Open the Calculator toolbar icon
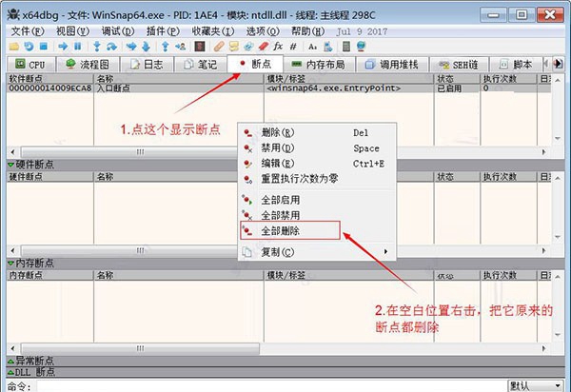Viewport: 571px width, 392px height. (346, 47)
